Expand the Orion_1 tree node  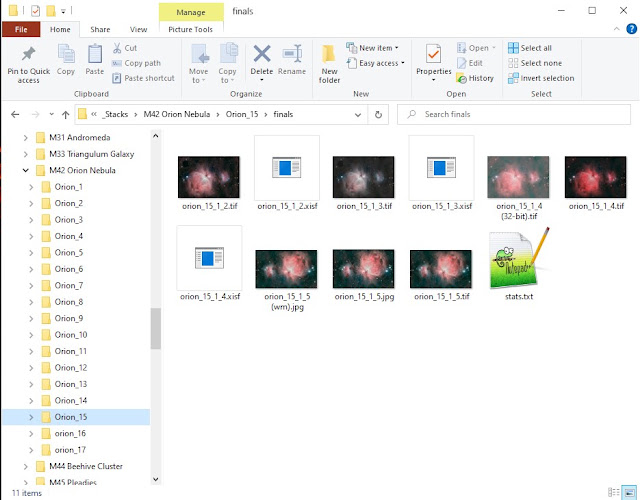(x=31, y=187)
